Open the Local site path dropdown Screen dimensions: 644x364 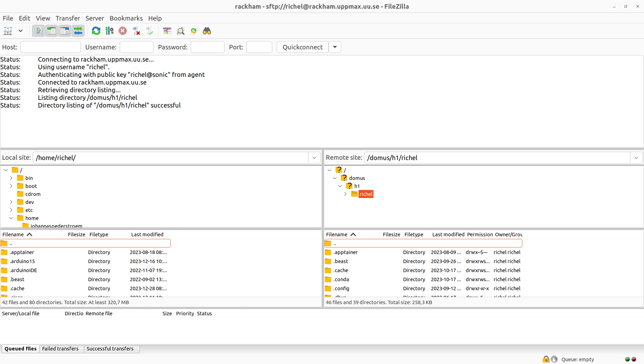click(314, 158)
